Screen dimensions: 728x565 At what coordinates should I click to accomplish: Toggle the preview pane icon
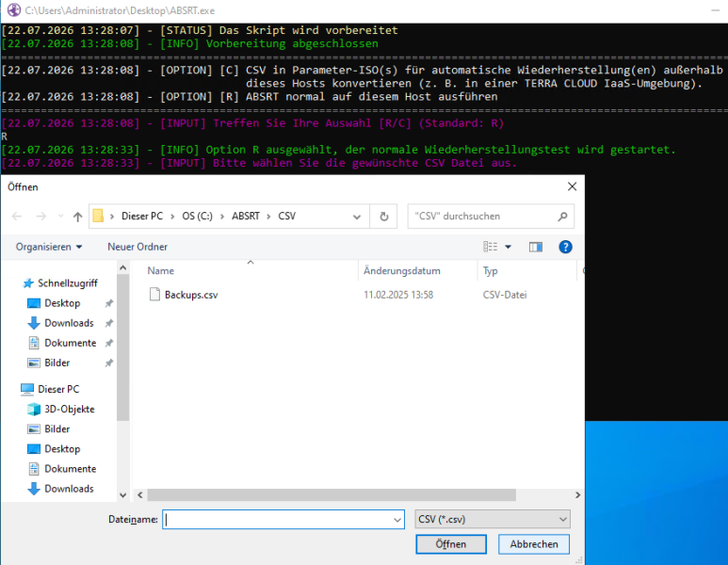pyautogui.click(x=536, y=247)
